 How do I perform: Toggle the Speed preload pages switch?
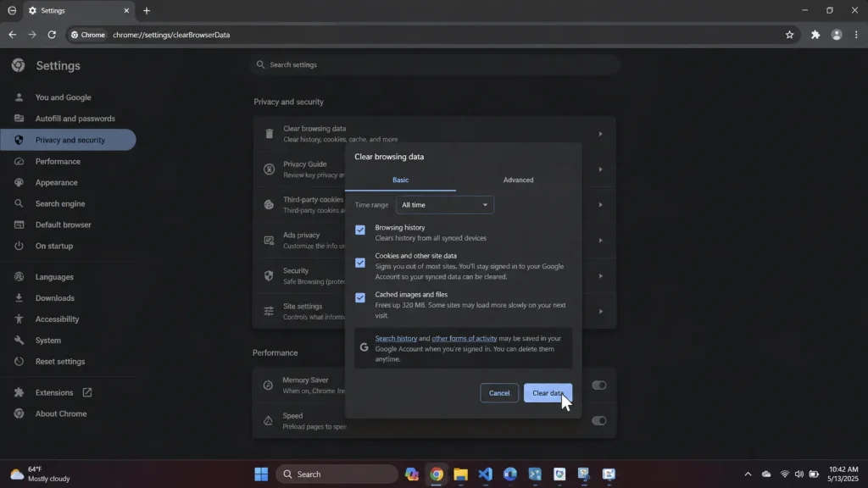598,420
